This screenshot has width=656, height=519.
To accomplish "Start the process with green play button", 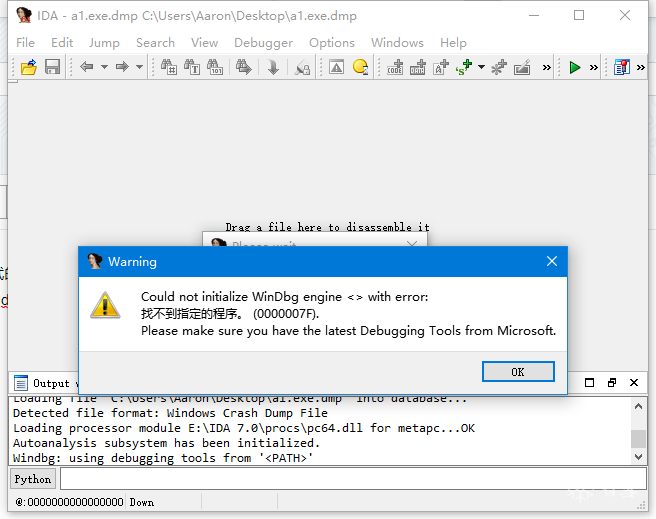I will (575, 67).
